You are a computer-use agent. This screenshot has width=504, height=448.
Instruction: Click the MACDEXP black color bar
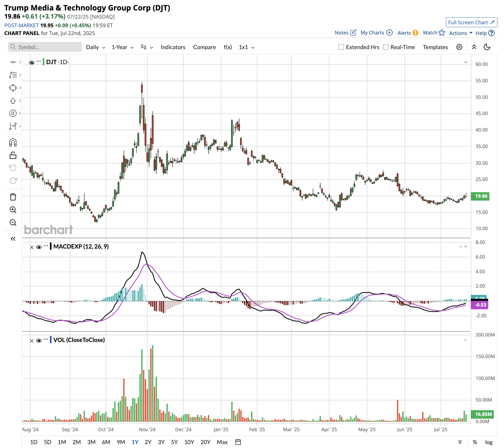pos(51,246)
